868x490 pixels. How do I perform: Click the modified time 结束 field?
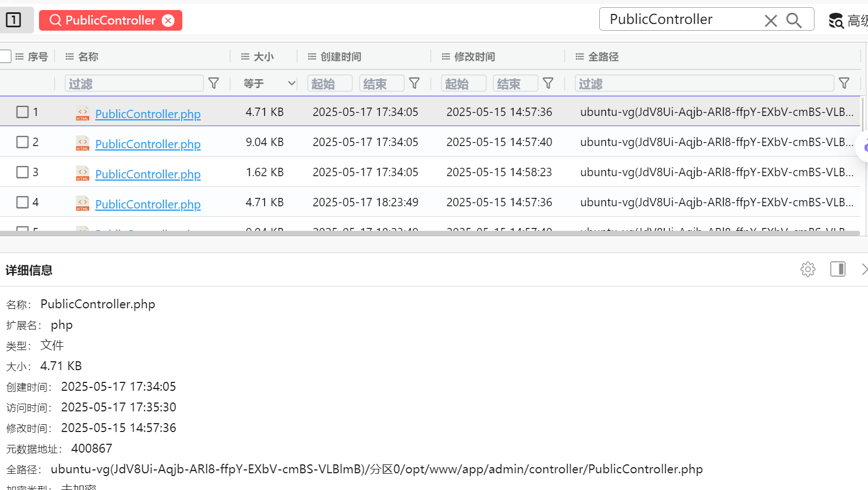pyautogui.click(x=516, y=83)
